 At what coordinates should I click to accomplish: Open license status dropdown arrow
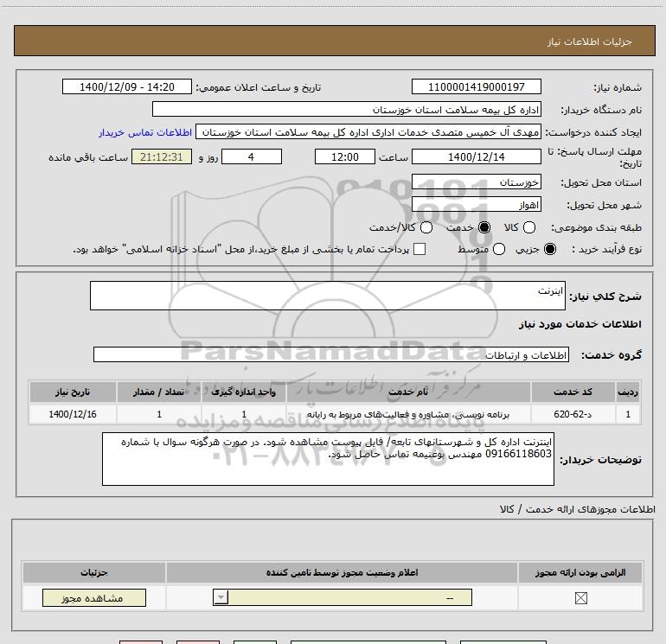(x=221, y=597)
